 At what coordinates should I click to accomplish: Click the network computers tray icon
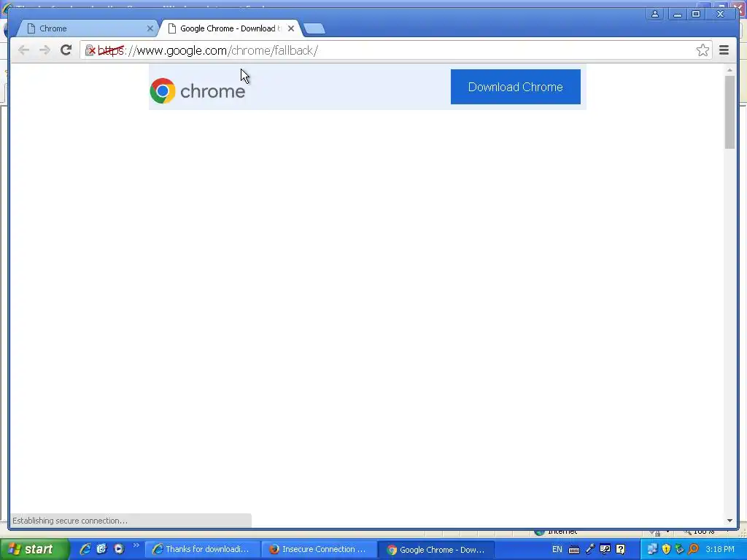click(x=652, y=549)
